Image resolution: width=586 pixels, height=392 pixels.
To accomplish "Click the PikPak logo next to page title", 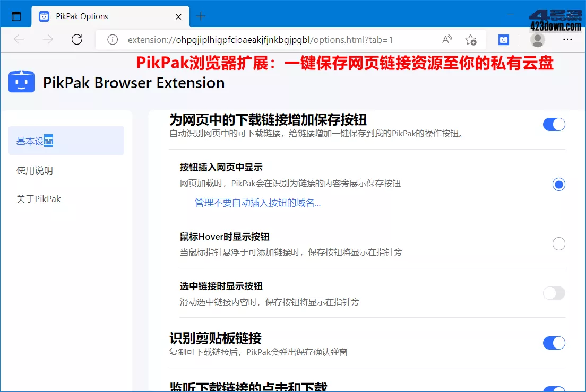I will click(21, 81).
